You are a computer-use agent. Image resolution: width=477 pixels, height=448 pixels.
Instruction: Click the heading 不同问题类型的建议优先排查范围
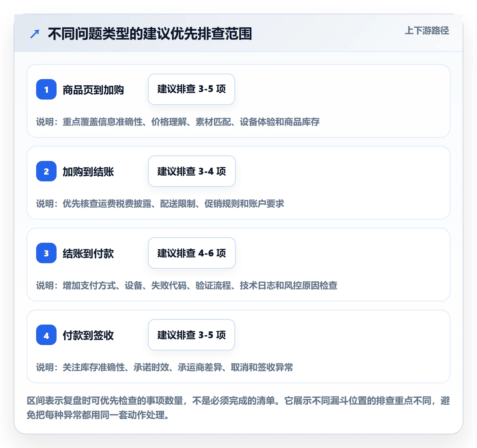coord(150,34)
